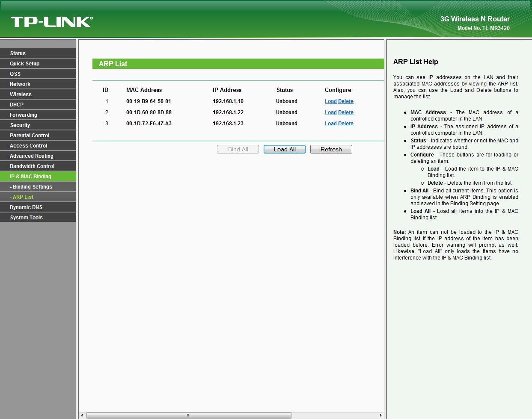Open the Security menu

tap(38, 125)
